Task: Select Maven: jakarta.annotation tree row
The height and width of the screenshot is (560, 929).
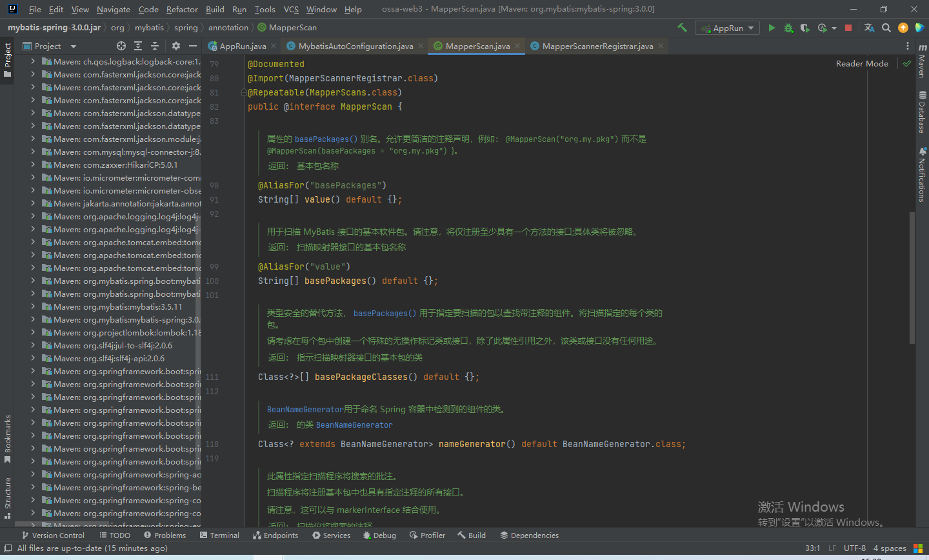Action: [x=108, y=203]
